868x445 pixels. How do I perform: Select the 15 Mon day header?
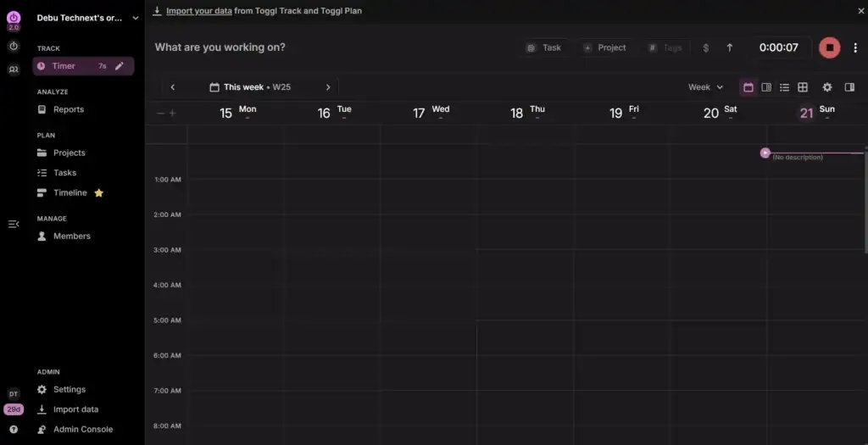(x=238, y=113)
